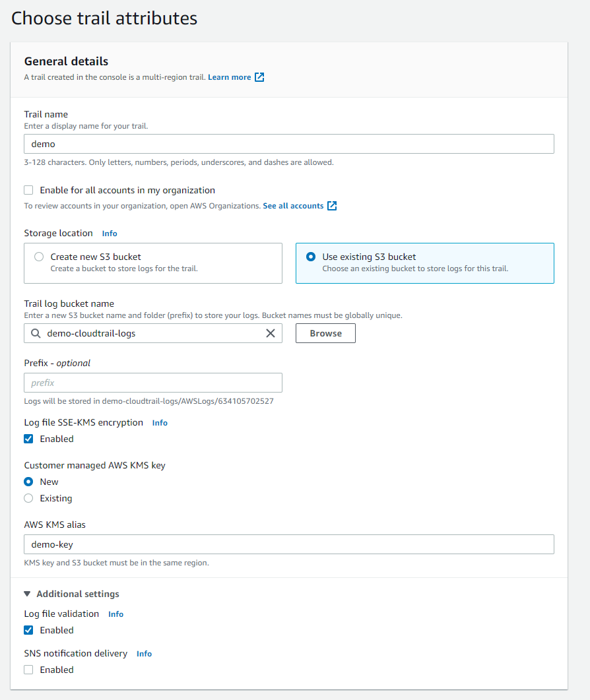Clear the bucket name using the X icon

click(270, 333)
